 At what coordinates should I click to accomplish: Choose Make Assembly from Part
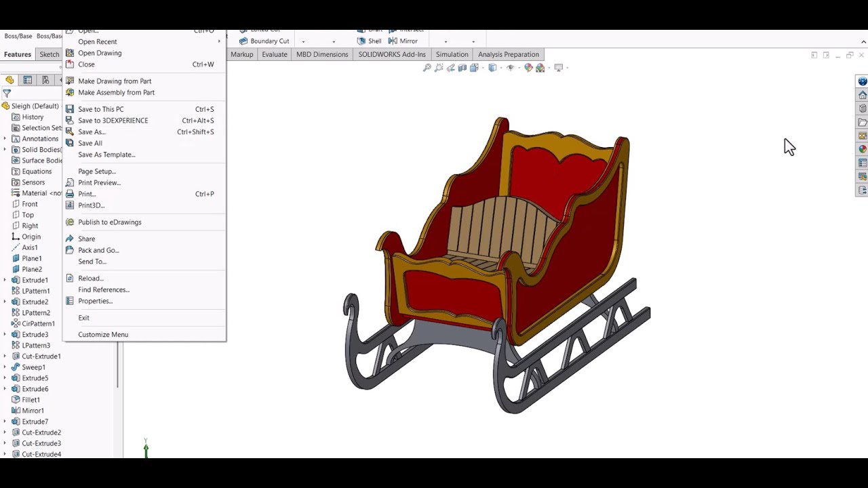click(x=116, y=92)
